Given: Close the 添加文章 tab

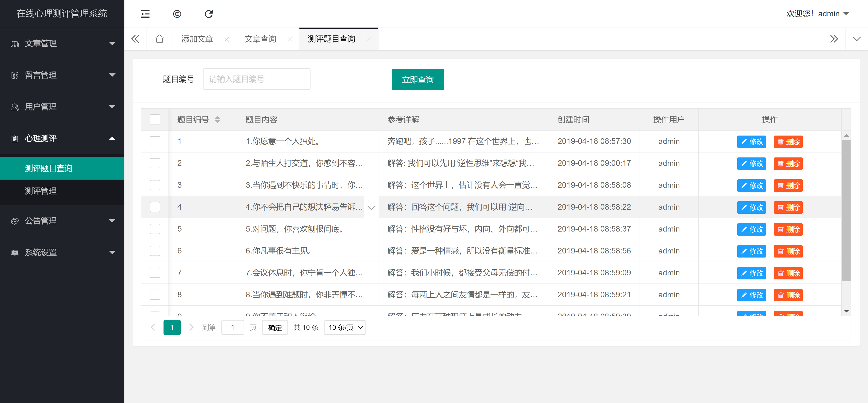Looking at the screenshot, I should [x=227, y=39].
